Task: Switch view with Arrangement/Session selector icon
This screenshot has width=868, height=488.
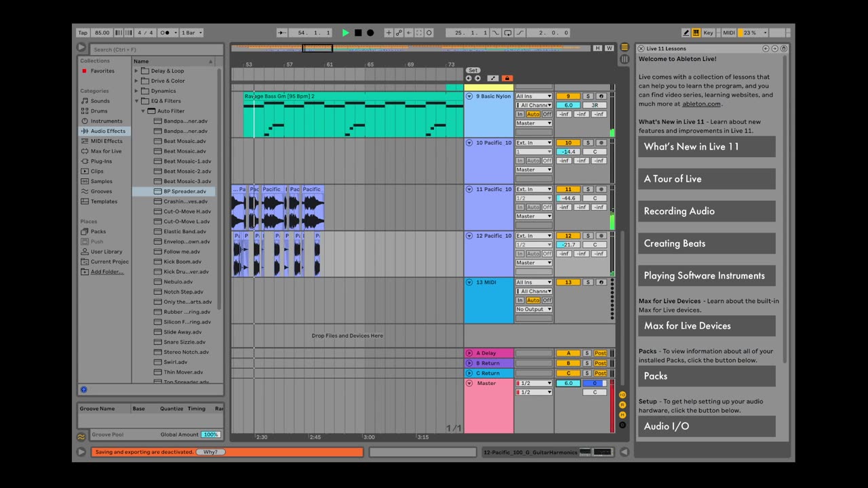Action: click(x=625, y=47)
